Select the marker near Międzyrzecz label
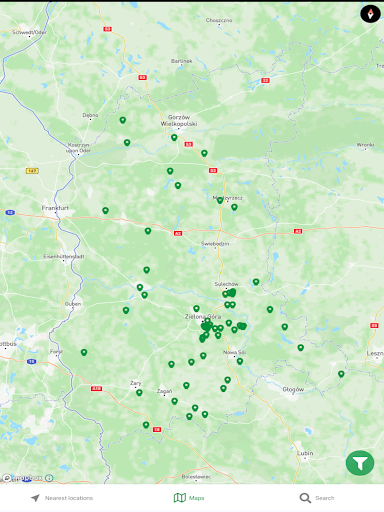384x512 pixels. pyautogui.click(x=220, y=200)
